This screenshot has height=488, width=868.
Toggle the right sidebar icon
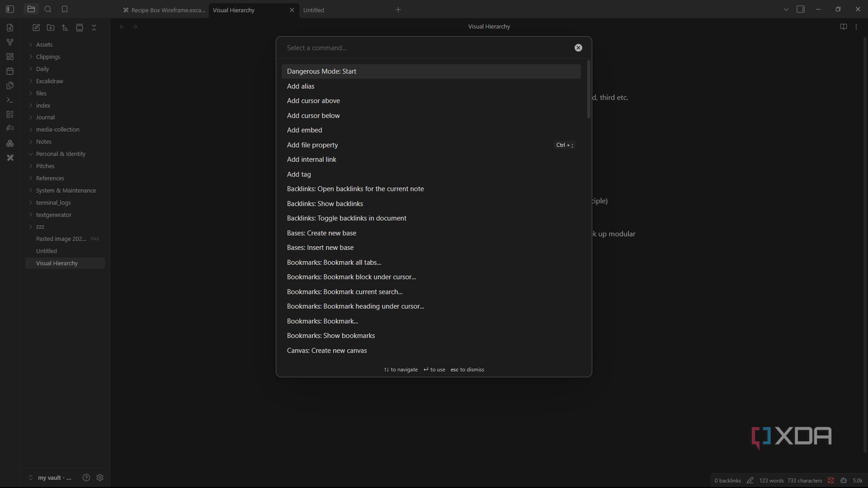(801, 9)
